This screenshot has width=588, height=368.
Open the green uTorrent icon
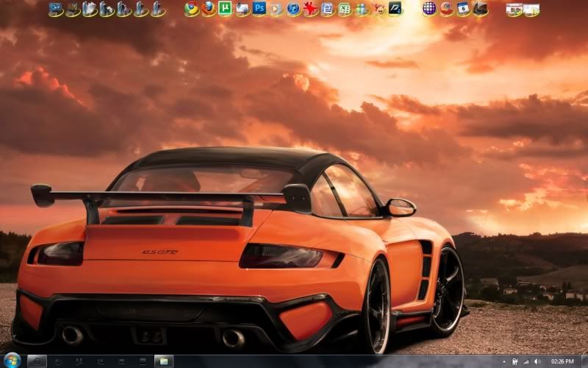pos(226,9)
